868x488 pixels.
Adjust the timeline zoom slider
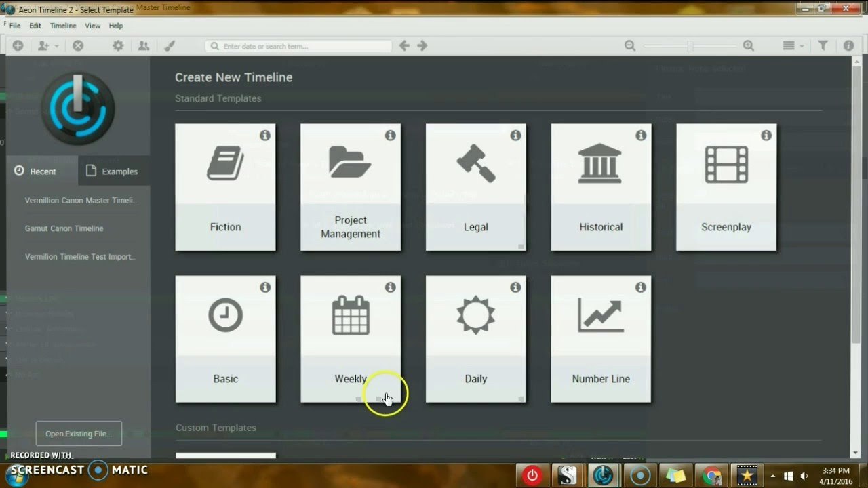pos(690,45)
